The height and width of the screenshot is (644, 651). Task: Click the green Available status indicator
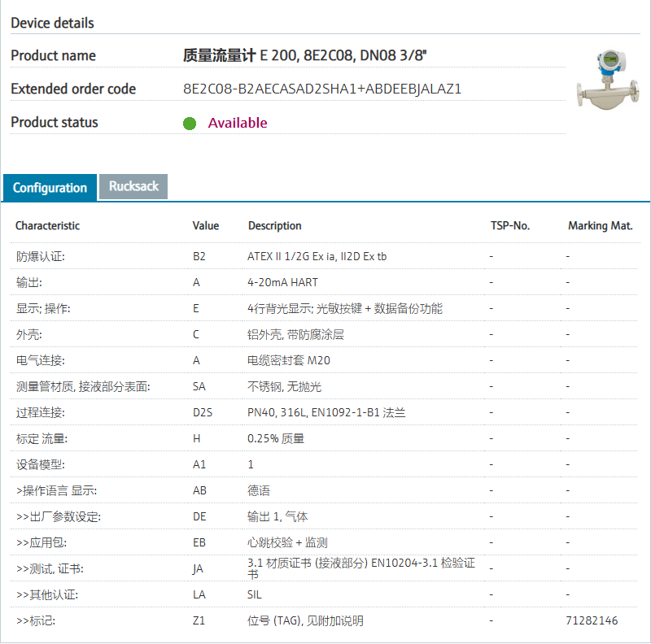click(x=190, y=124)
